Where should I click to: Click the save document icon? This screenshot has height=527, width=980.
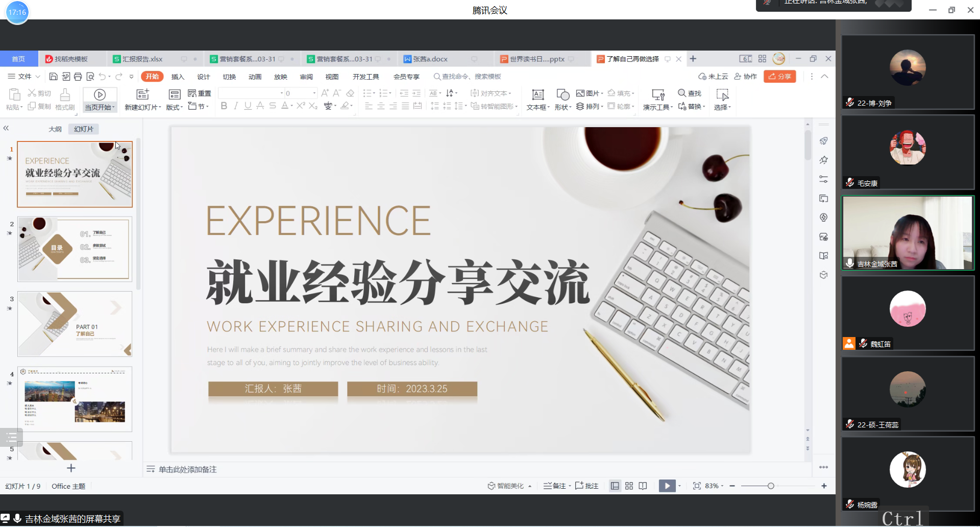click(x=53, y=77)
